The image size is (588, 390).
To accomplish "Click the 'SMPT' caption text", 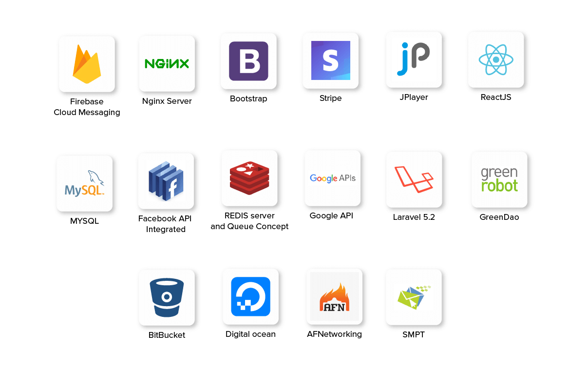I will (x=414, y=335).
